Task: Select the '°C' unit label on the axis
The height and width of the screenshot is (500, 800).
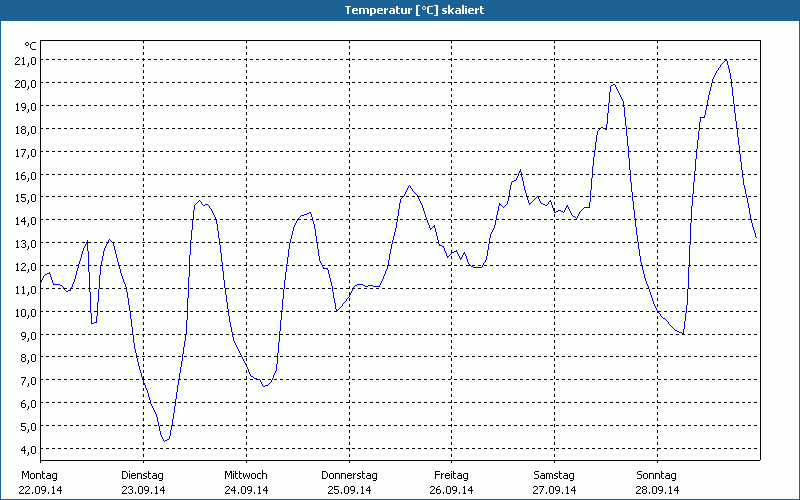Action: [x=30, y=46]
